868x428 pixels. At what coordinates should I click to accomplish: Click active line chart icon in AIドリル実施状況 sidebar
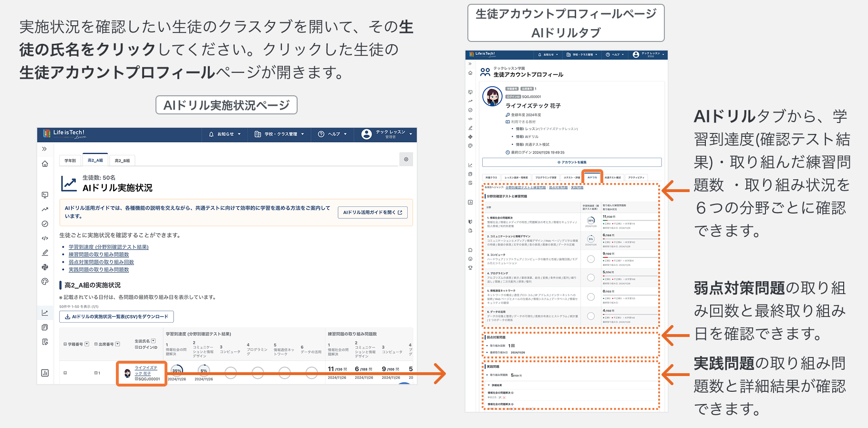pos(45,313)
